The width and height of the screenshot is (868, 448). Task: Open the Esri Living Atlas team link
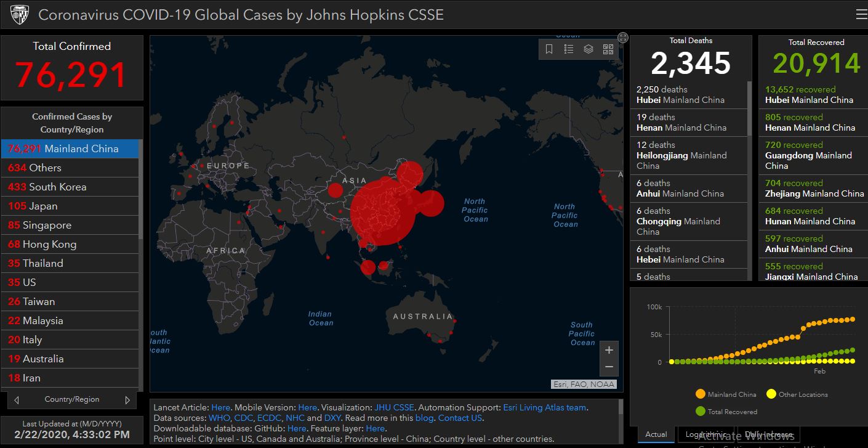(x=545, y=407)
